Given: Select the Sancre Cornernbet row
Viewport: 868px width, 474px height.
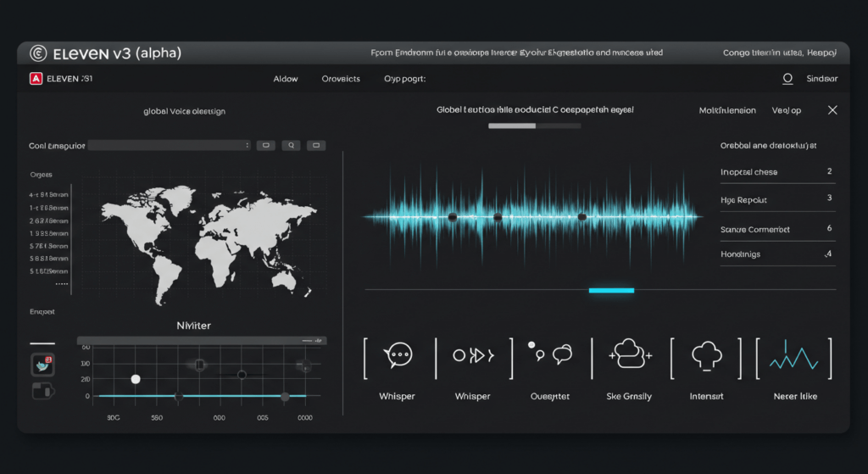Looking at the screenshot, I should coord(777,229).
